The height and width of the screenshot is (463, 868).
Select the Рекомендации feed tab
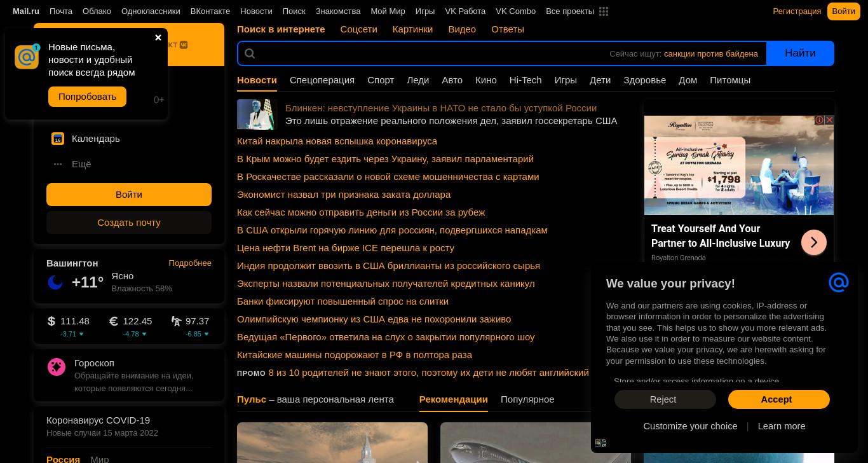pyautogui.click(x=454, y=399)
